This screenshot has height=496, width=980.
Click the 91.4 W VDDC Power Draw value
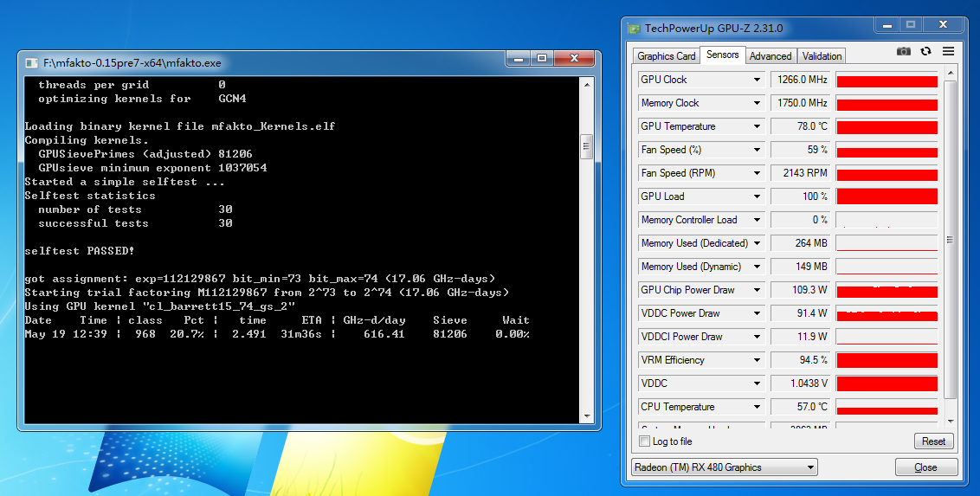(801, 313)
